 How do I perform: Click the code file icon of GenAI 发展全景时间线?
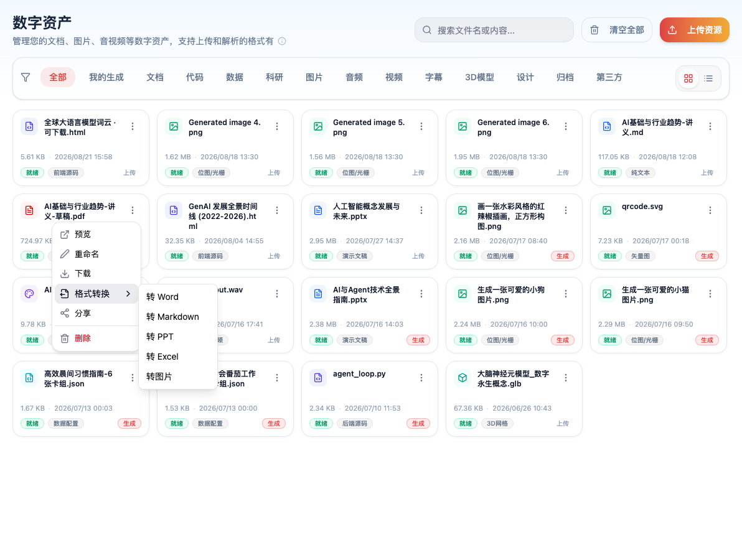click(x=174, y=210)
